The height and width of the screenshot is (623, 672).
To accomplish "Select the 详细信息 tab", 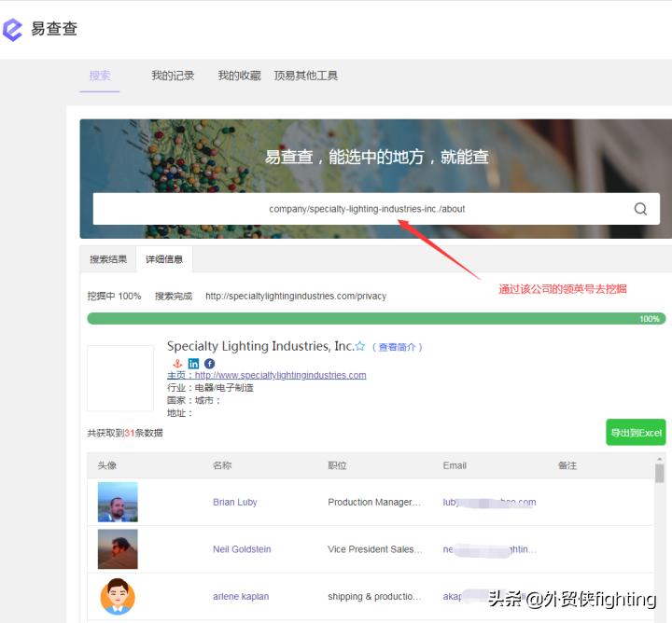I will pyautogui.click(x=164, y=259).
